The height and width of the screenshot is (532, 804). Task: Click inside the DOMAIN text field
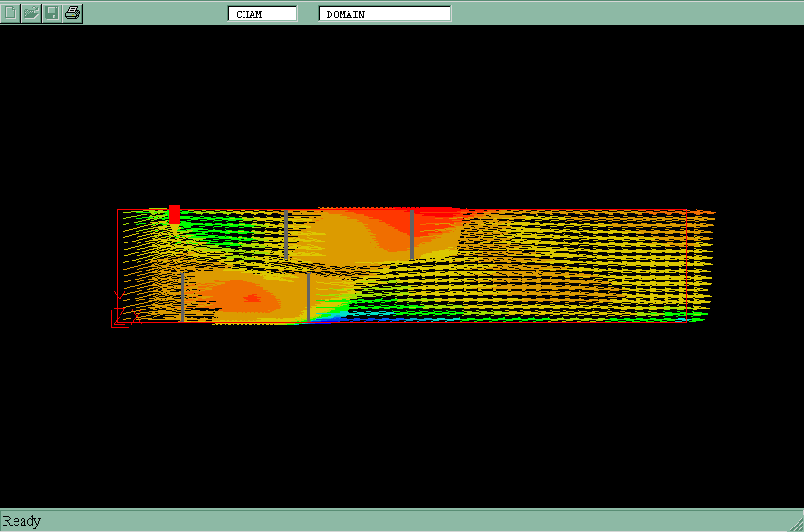tap(385, 14)
